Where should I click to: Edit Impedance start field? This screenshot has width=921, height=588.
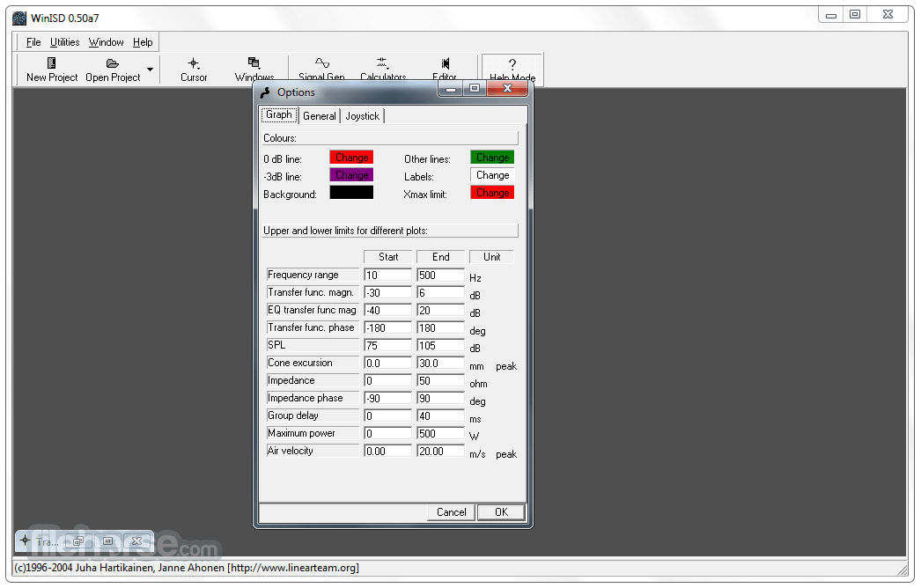387,380
